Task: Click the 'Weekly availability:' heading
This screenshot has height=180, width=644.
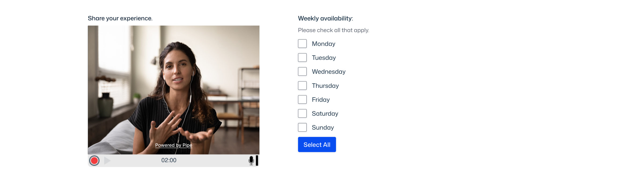Action: click(325, 18)
